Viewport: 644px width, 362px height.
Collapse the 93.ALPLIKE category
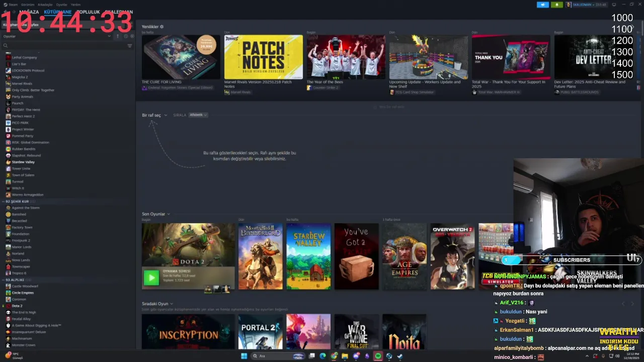coord(4,280)
